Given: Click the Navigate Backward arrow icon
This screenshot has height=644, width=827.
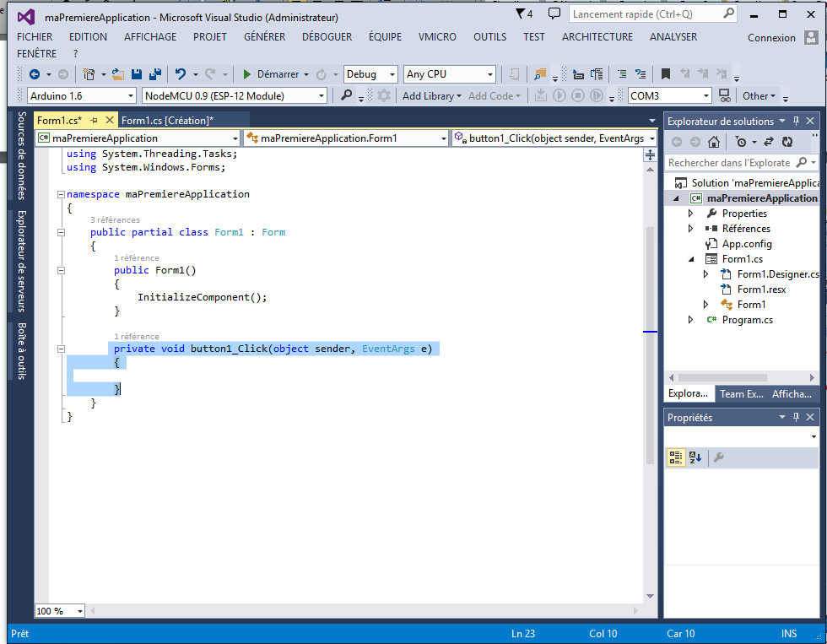Looking at the screenshot, I should (x=35, y=74).
